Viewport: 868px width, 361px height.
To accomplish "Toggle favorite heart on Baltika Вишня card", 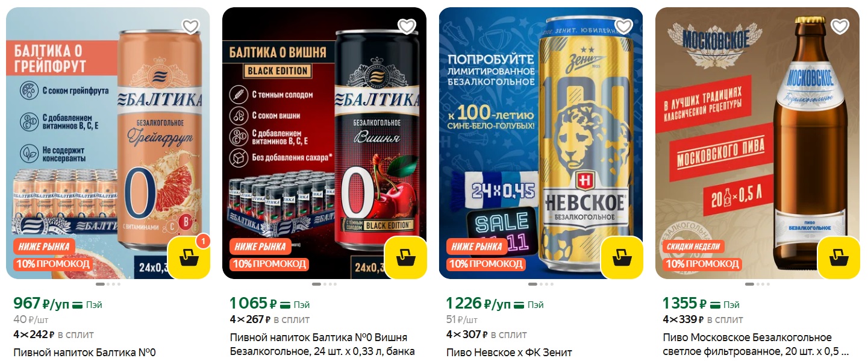I will click(407, 26).
